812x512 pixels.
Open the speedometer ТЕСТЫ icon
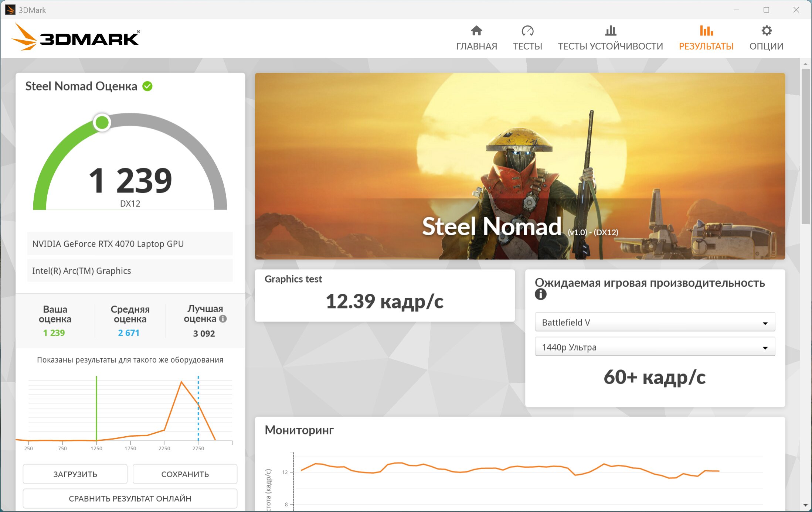(x=527, y=30)
